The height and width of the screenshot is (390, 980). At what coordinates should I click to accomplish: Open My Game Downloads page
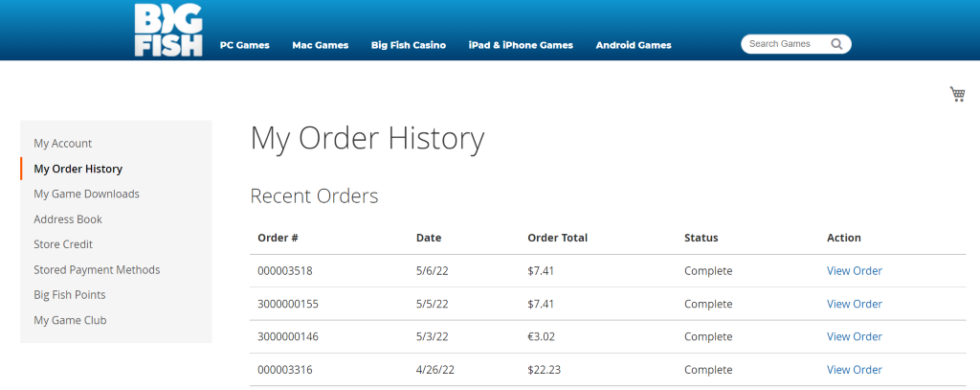click(x=86, y=194)
